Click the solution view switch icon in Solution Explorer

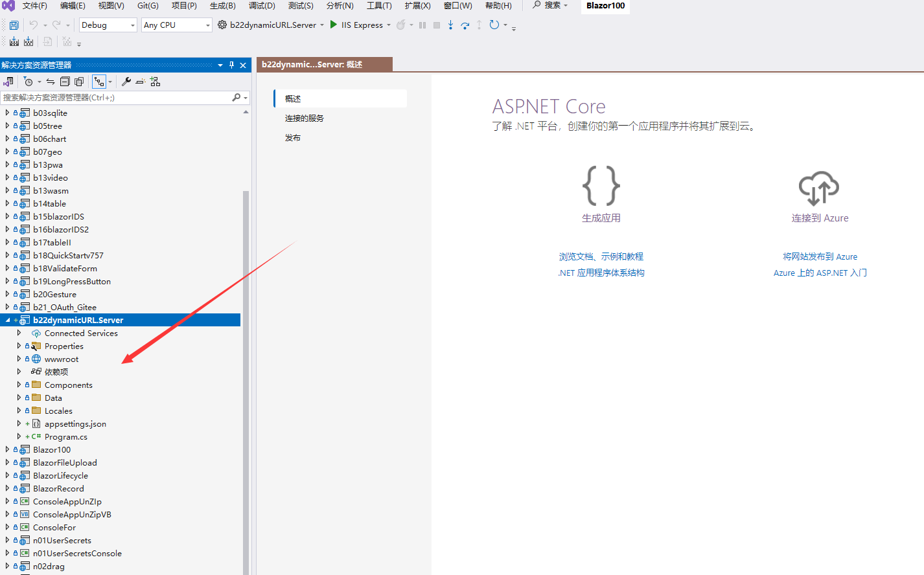point(8,82)
